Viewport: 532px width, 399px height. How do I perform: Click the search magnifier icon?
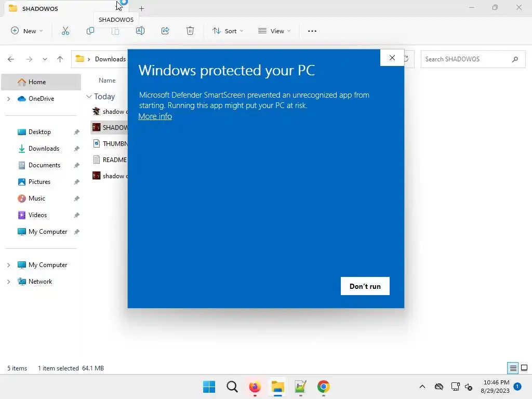[515, 59]
